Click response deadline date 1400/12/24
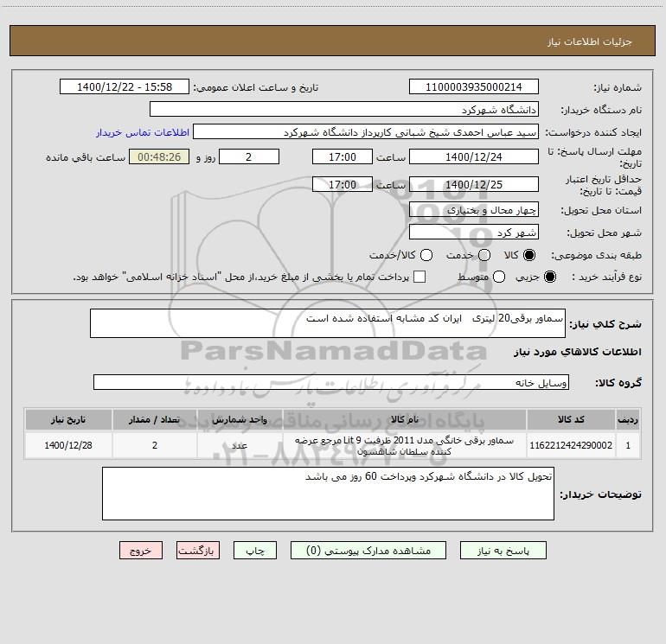Image resolution: width=666 pixels, height=644 pixels. [x=474, y=156]
